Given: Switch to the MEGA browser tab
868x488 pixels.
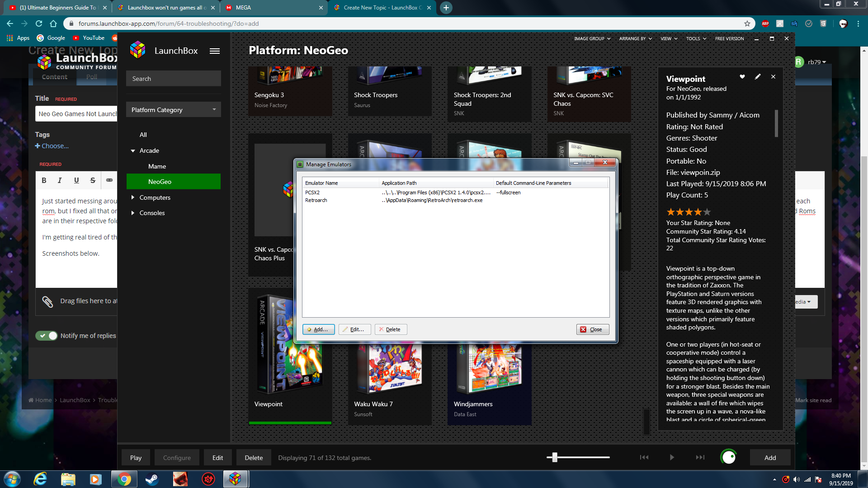Looking at the screenshot, I should pos(273,8).
